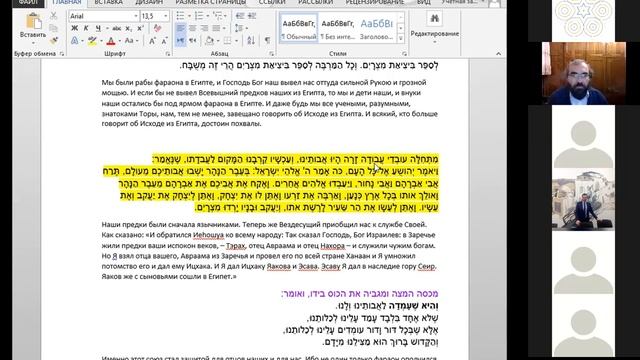Open paragraph borders button

click(x=227, y=40)
